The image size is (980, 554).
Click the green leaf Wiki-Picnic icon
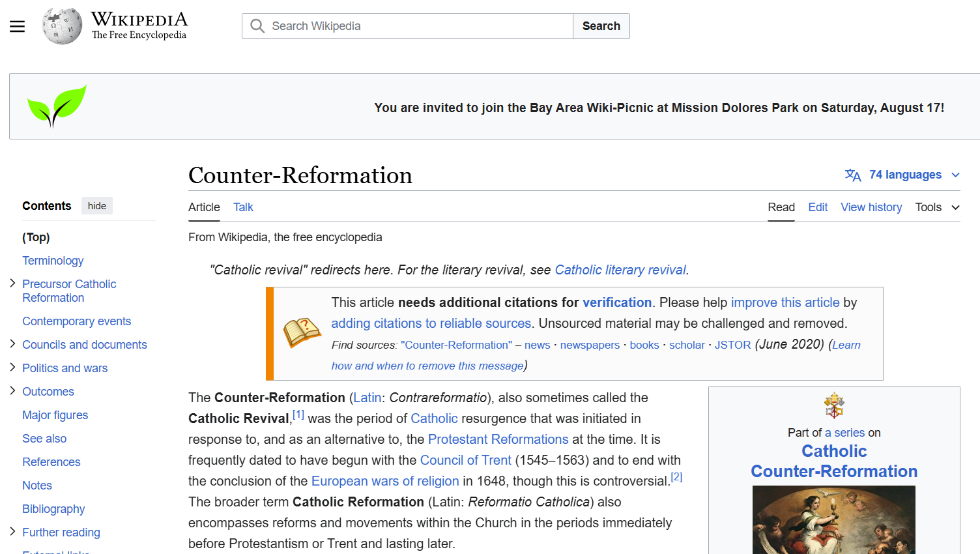[57, 106]
